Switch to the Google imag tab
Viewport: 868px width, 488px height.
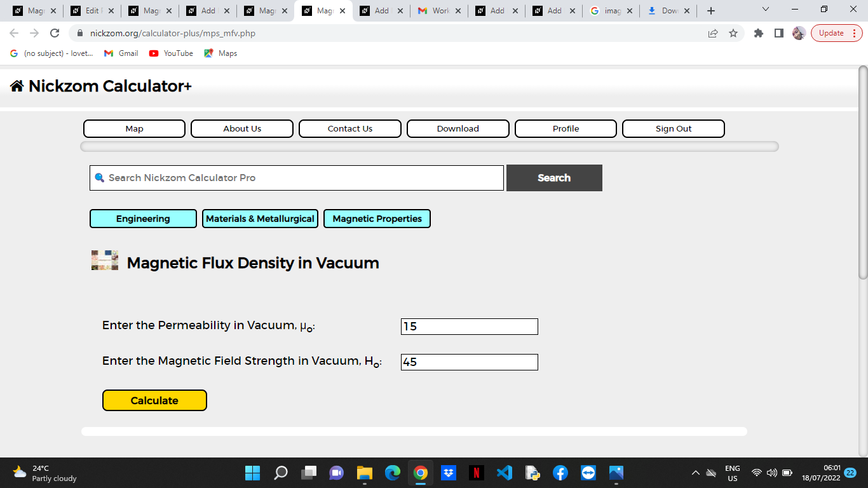(612, 11)
